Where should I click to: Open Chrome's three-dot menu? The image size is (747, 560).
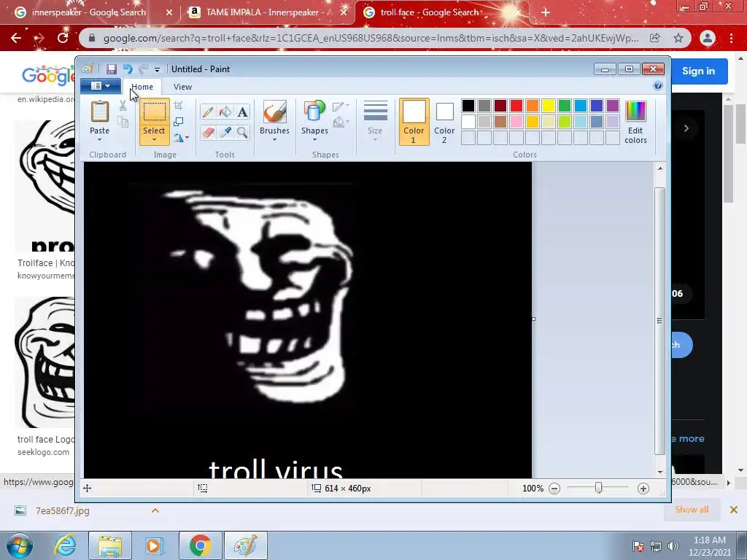click(x=731, y=38)
